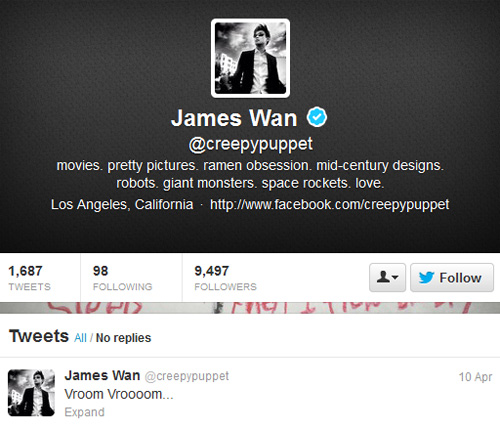
Task: Click the @creepypuppet handle in the tweet
Action: click(187, 376)
